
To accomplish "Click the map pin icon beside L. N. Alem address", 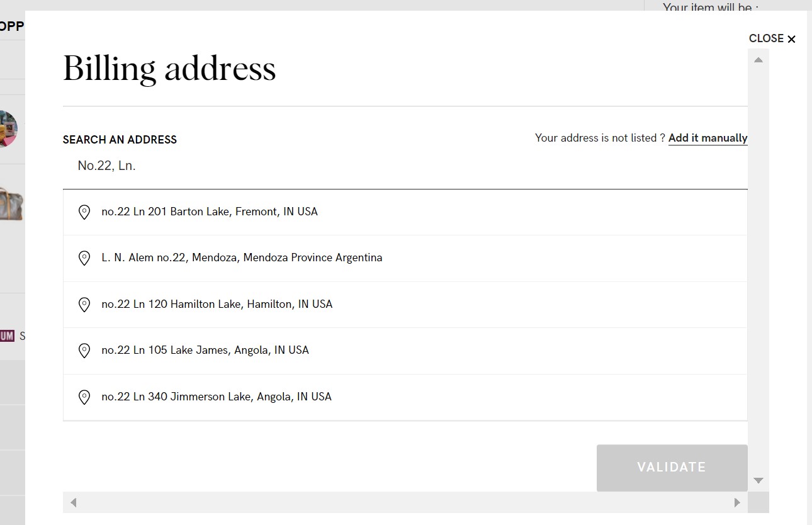I will pos(84,258).
